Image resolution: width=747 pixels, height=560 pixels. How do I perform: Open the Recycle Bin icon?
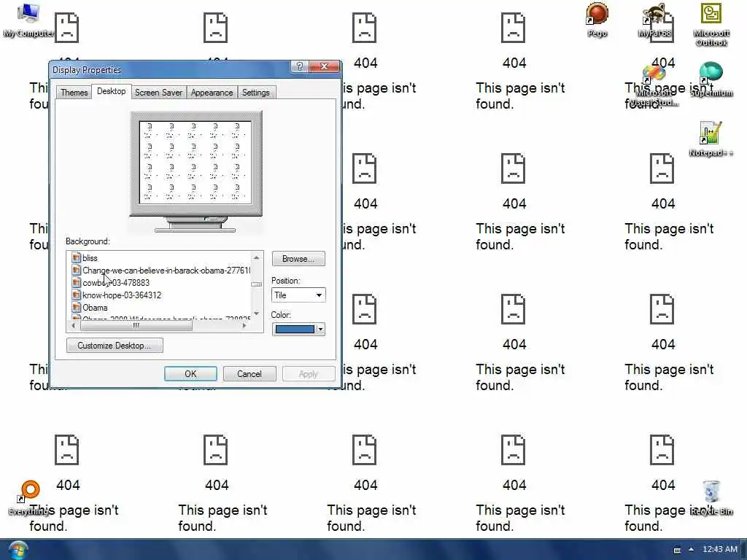(711, 497)
